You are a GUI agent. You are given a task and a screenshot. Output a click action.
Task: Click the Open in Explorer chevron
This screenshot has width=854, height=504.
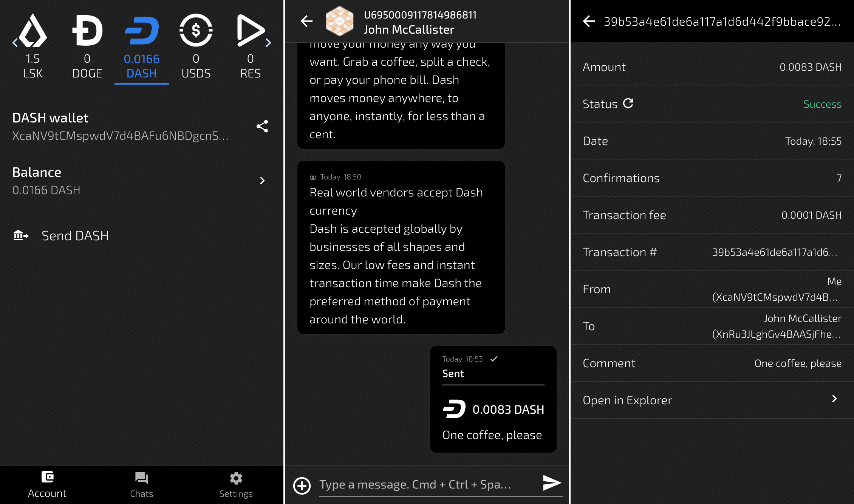coord(834,399)
